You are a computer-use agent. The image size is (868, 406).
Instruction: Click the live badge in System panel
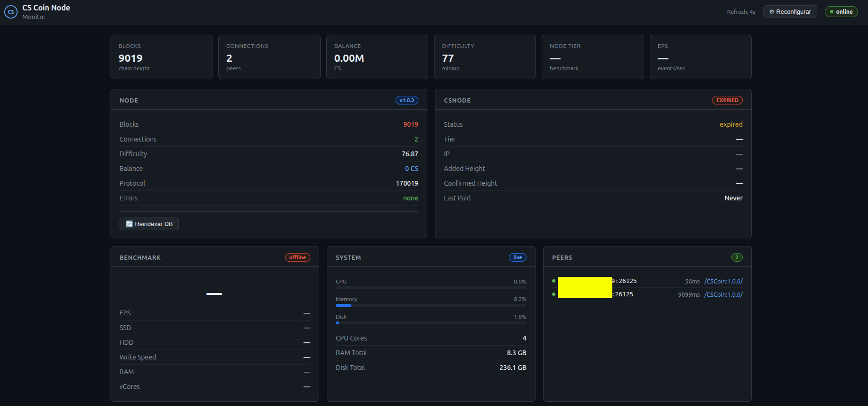pyautogui.click(x=517, y=257)
